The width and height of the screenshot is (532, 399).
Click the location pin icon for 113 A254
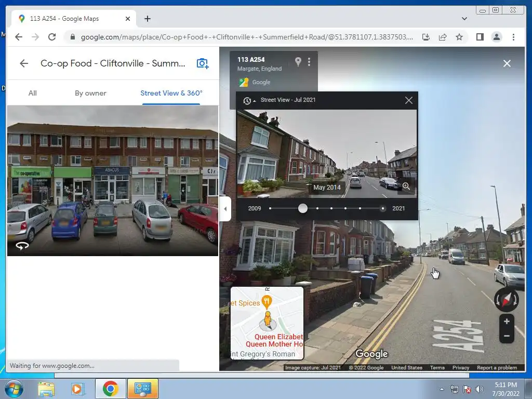tap(298, 62)
